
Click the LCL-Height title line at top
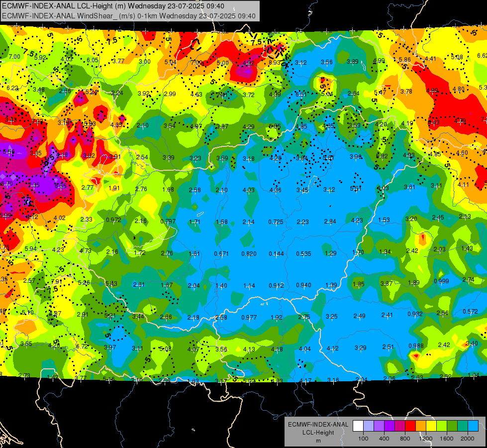(x=113, y=6)
